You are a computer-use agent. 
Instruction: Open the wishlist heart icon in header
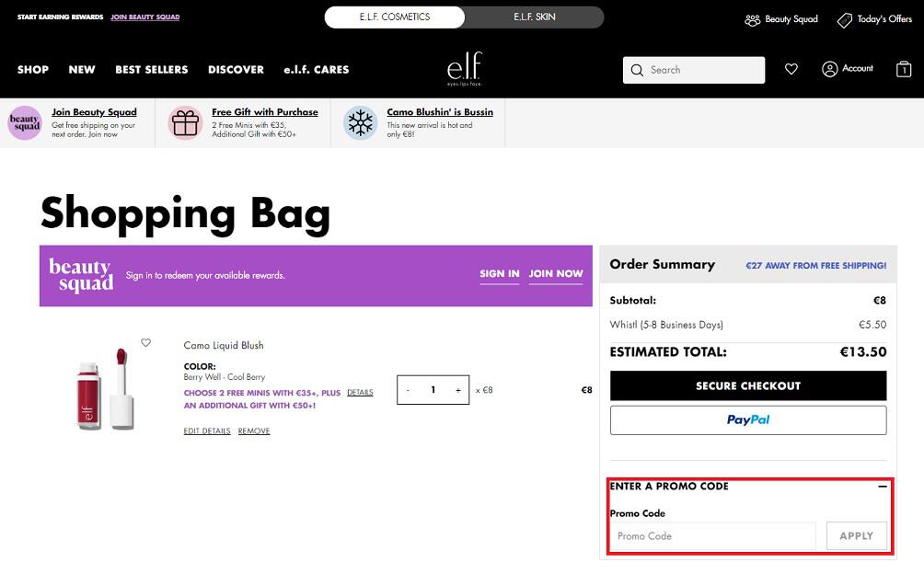tap(791, 70)
